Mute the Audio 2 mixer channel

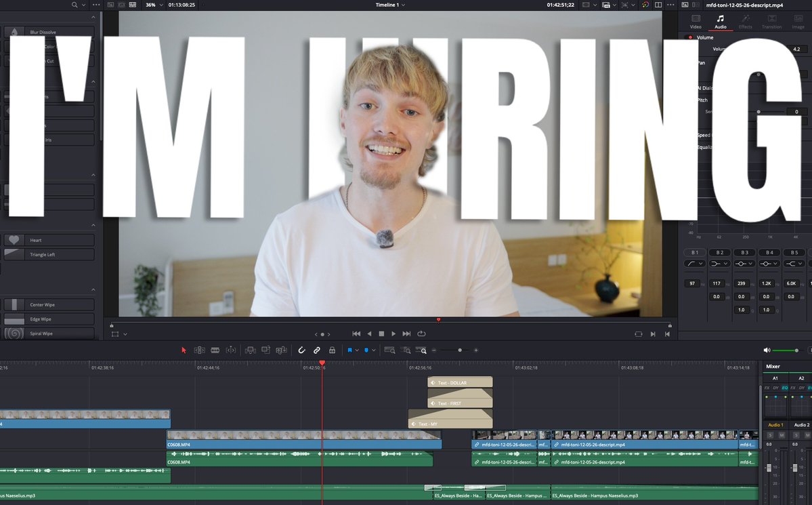[x=808, y=435]
